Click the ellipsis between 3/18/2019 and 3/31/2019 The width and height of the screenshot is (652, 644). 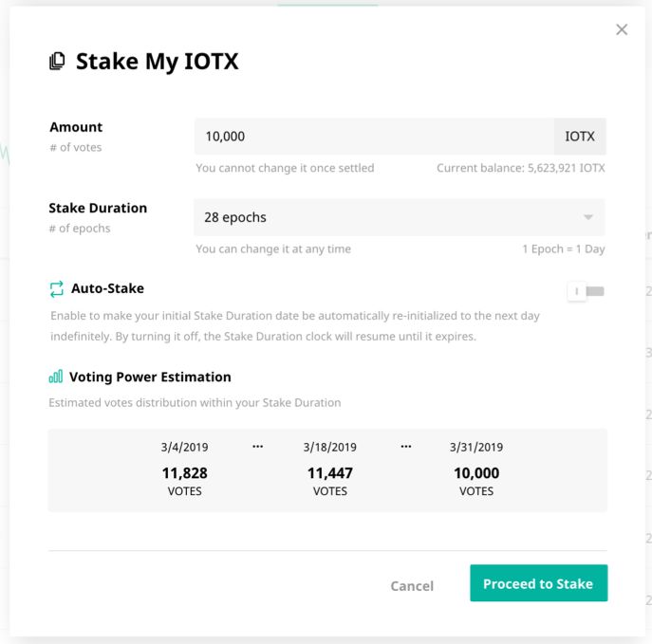[x=406, y=447]
